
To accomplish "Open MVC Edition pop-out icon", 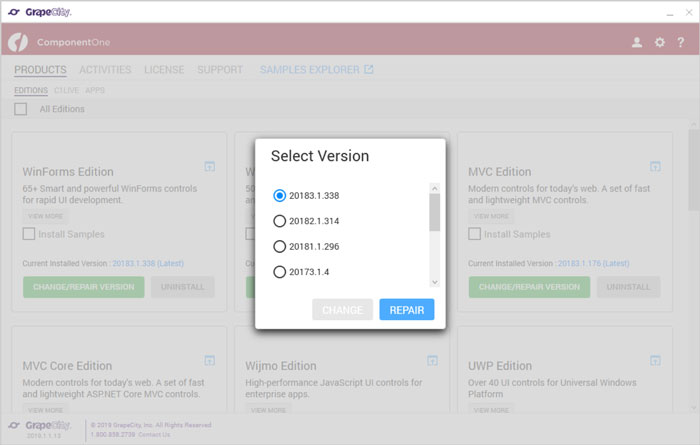I will click(x=655, y=166).
